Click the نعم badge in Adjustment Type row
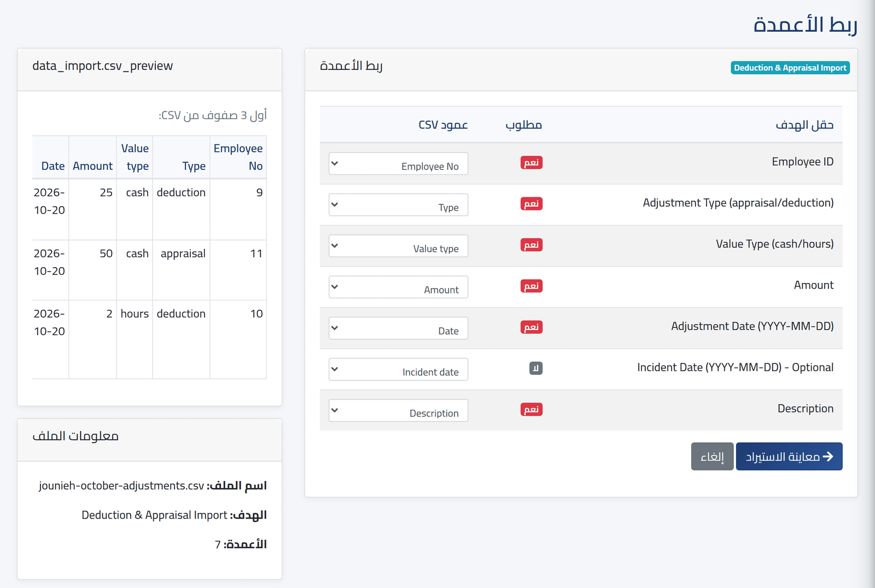 point(532,204)
